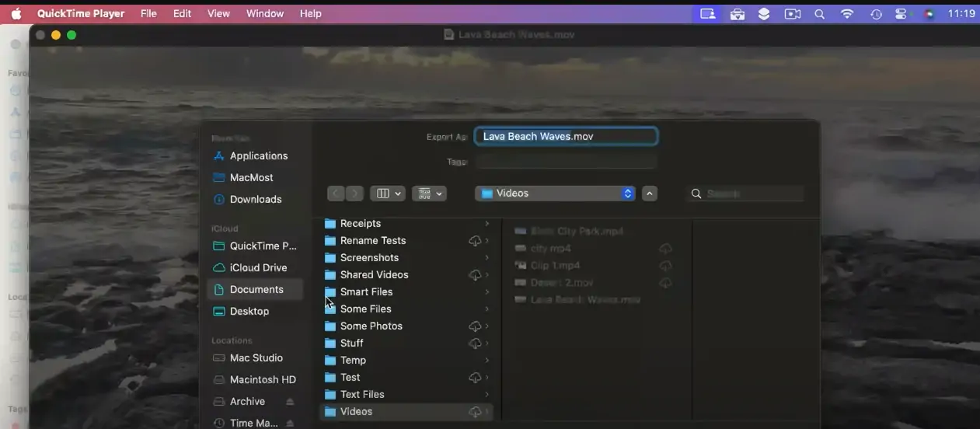Click the Applications sidebar icon
Viewport: 980px width, 429px height.
tap(218, 156)
